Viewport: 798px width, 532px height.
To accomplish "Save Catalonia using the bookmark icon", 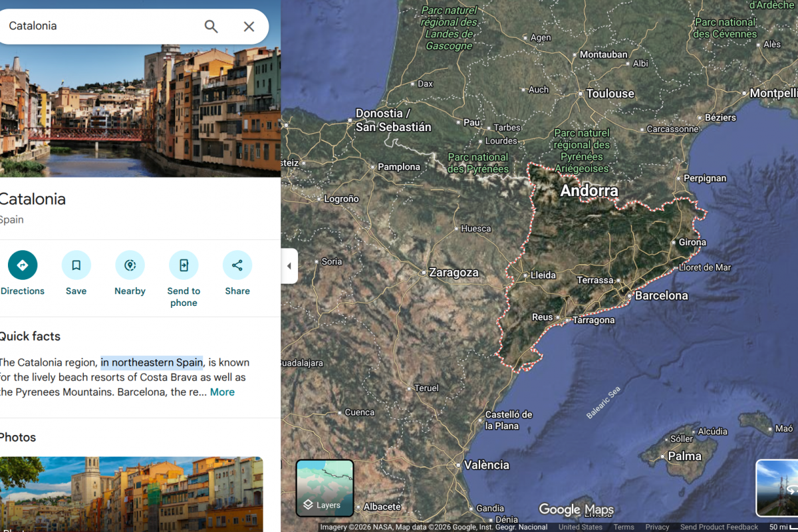I will point(76,265).
